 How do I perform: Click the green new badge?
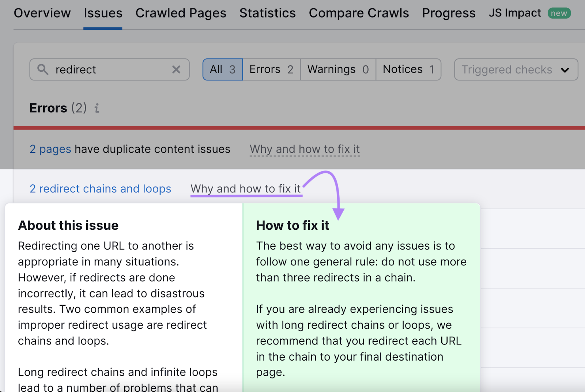[559, 13]
